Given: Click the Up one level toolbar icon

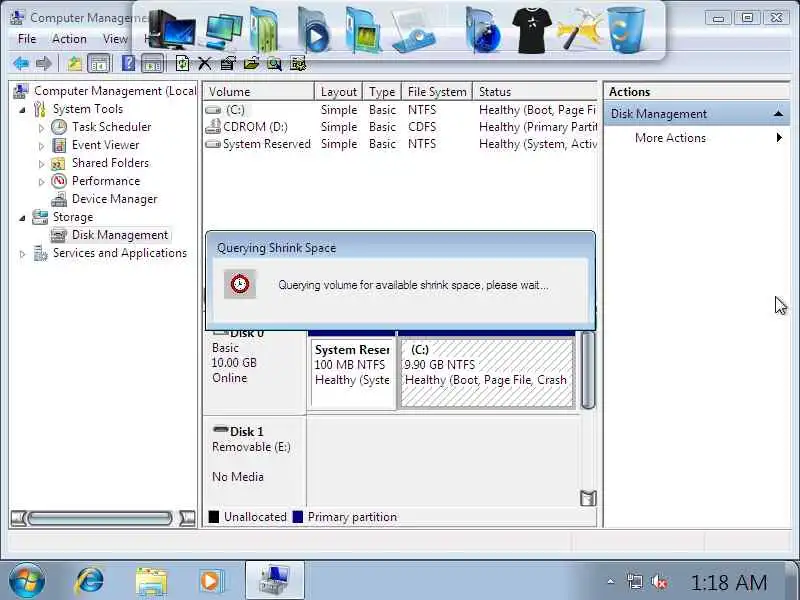Looking at the screenshot, I should tap(74, 64).
